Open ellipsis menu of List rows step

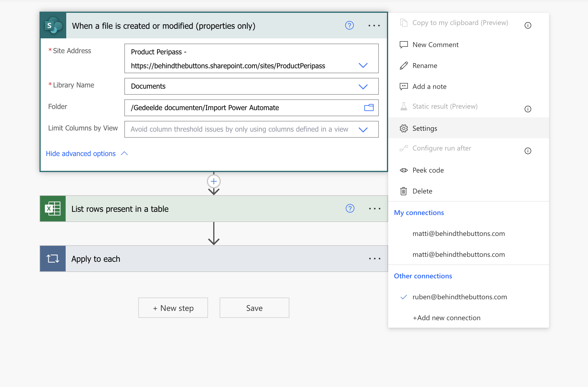374,208
